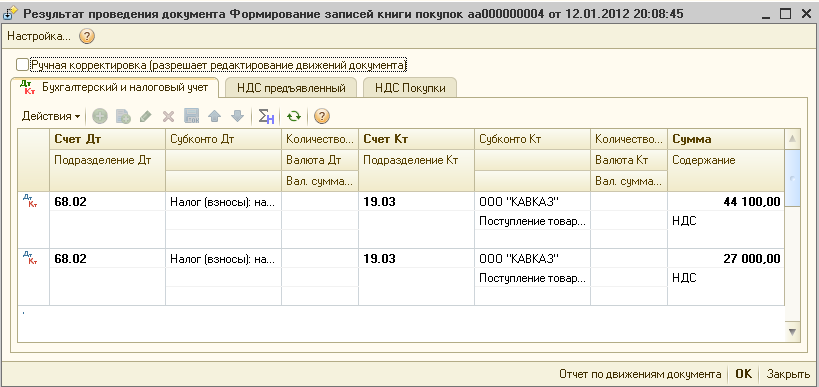The height and width of the screenshot is (387, 819).
Task: Click the move up arrow icon
Action: 214,116
